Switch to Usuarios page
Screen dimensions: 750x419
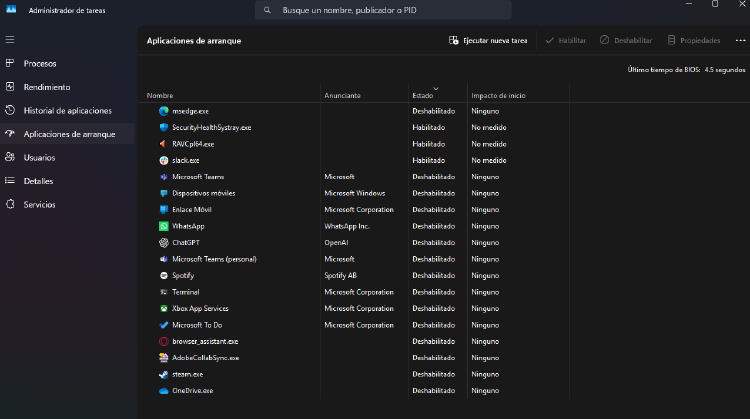point(68,157)
